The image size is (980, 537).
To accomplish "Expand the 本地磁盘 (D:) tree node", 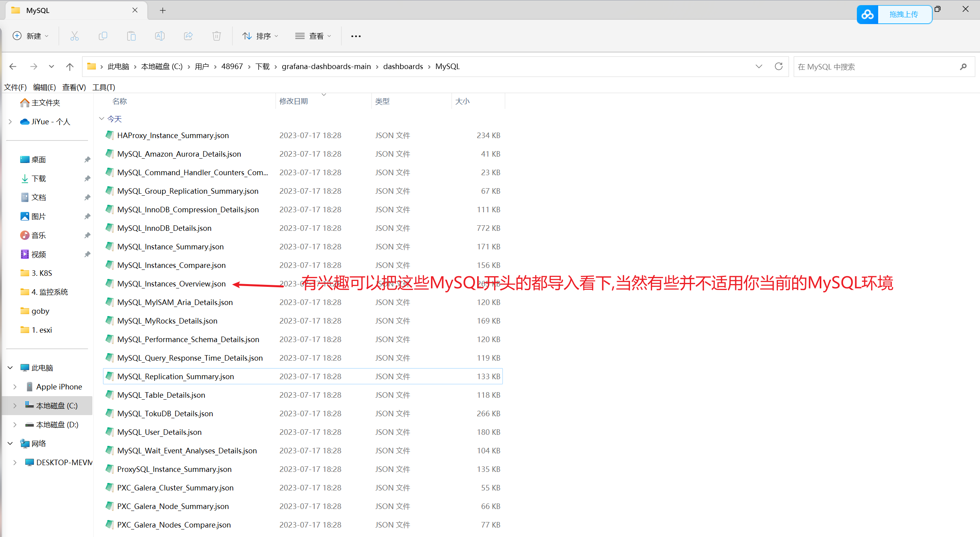I will pos(15,425).
